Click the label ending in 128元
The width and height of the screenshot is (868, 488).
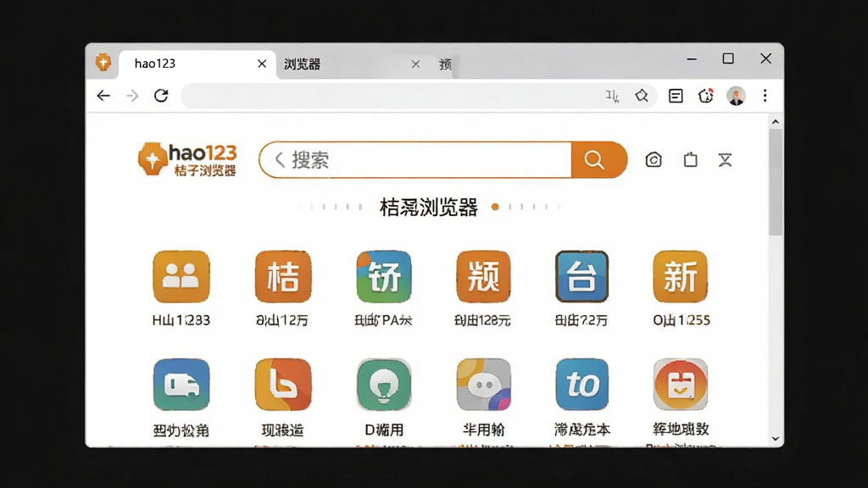482,320
